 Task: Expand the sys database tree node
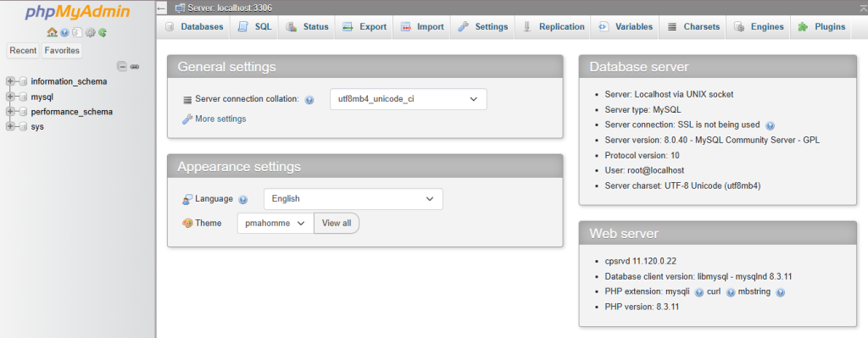pos(9,127)
